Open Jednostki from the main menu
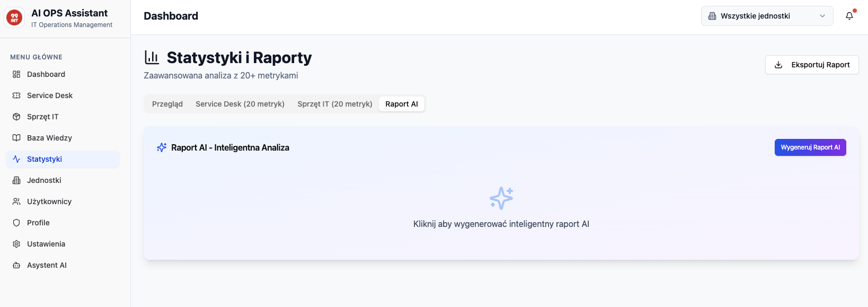 (44, 180)
